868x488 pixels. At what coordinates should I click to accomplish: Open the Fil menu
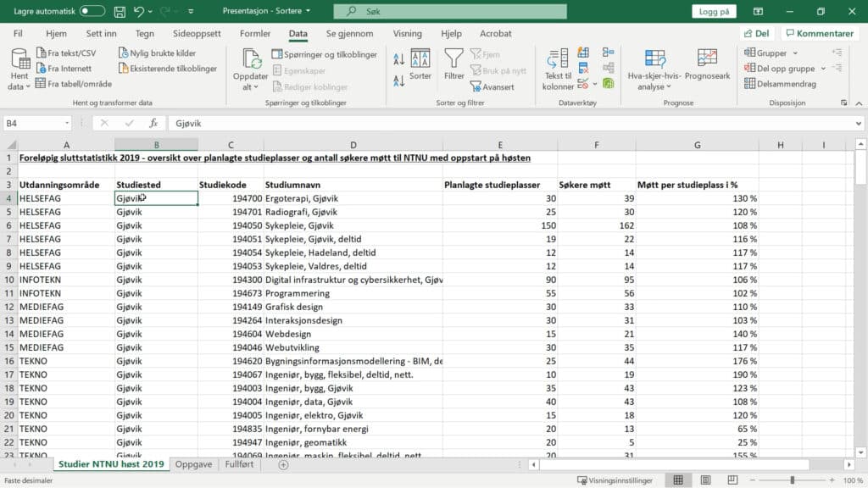tap(19, 34)
